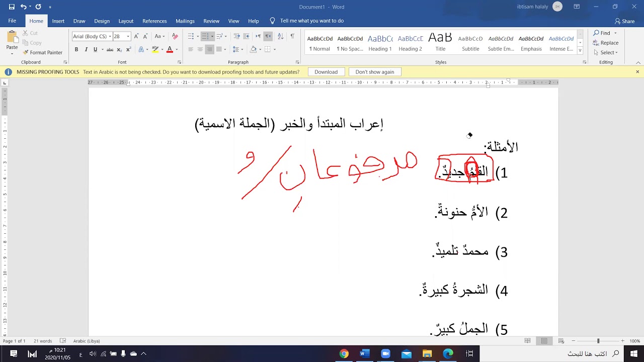Viewport: 644px width, 362px height.
Task: Open the File tab
Action: (x=12, y=21)
